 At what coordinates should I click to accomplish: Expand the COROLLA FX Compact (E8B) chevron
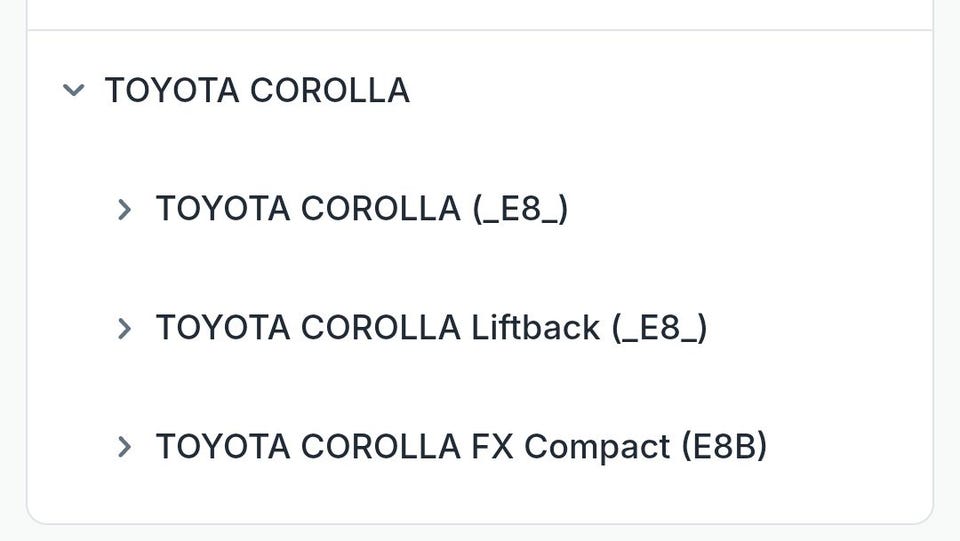(x=124, y=447)
